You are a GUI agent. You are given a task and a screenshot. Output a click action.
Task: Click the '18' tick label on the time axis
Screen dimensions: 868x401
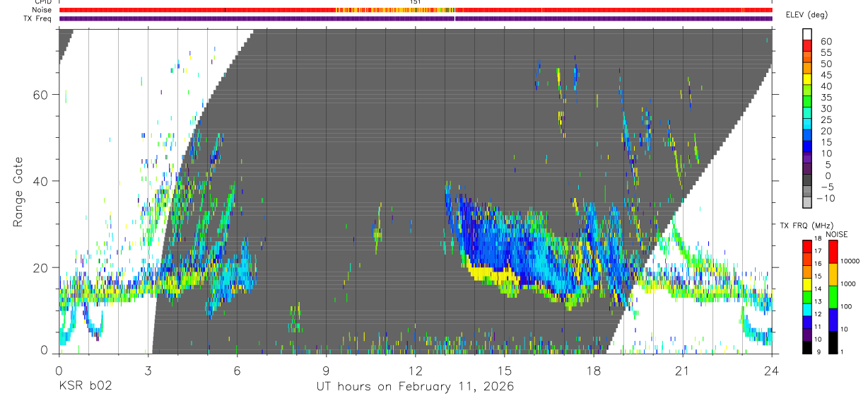point(594,370)
